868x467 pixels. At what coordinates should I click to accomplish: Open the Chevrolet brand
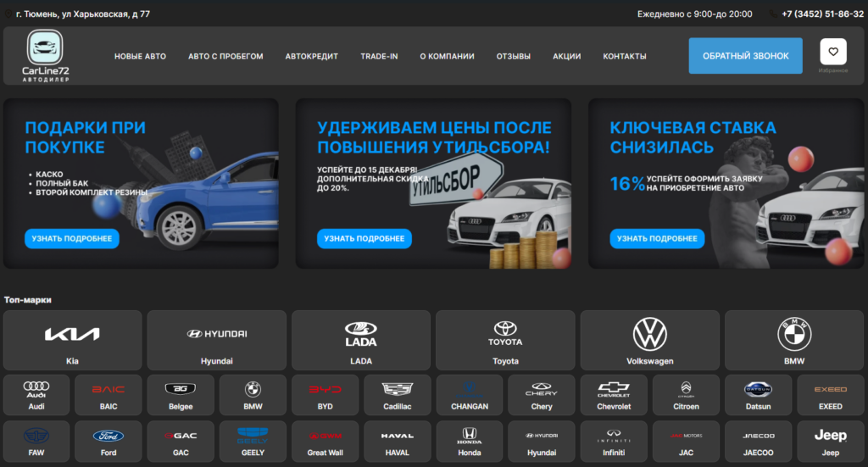614,395
